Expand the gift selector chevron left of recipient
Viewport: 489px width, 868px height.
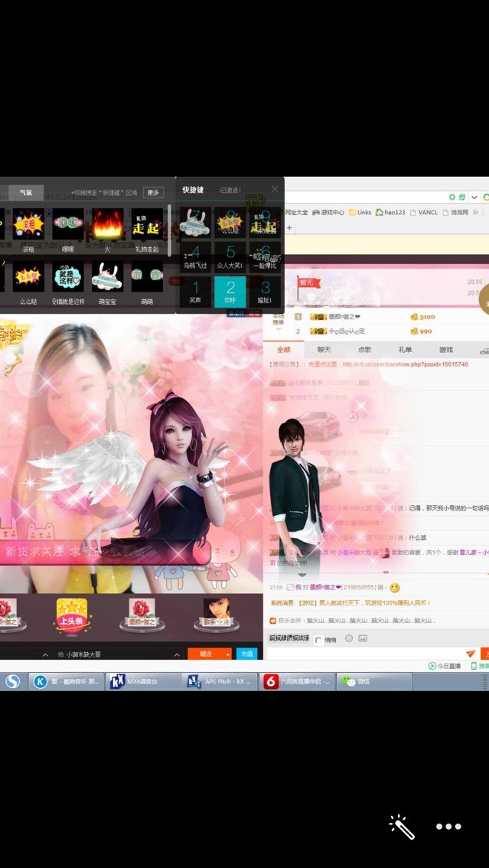45,654
